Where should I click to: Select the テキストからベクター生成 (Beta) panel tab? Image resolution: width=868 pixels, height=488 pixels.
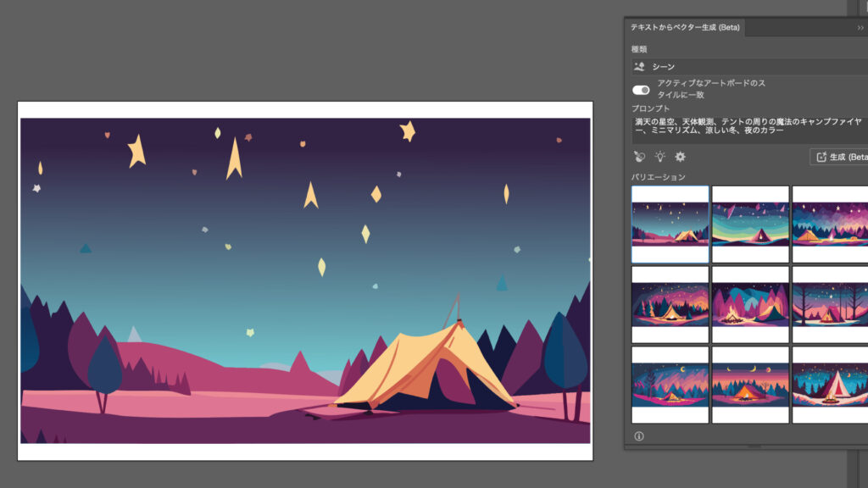[x=685, y=27]
